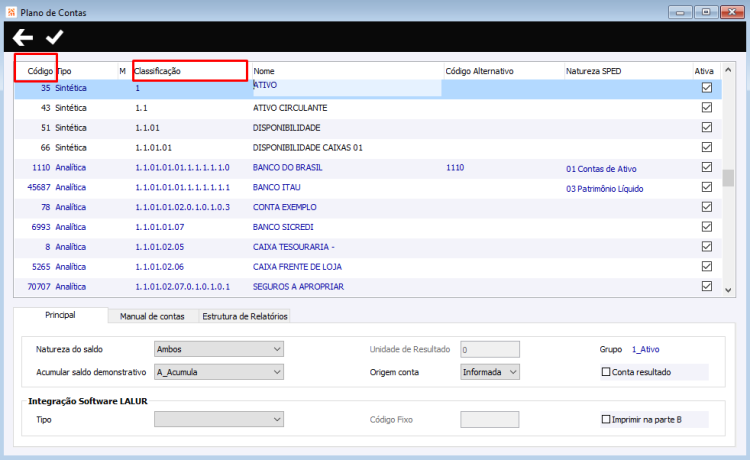
Task: Click the Código Fixo input field
Action: pyautogui.click(x=490, y=419)
